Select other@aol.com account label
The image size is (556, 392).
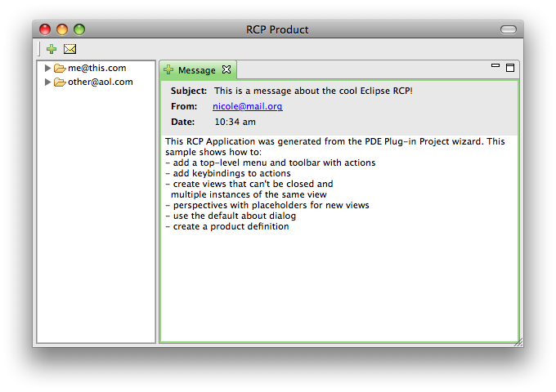coord(101,82)
